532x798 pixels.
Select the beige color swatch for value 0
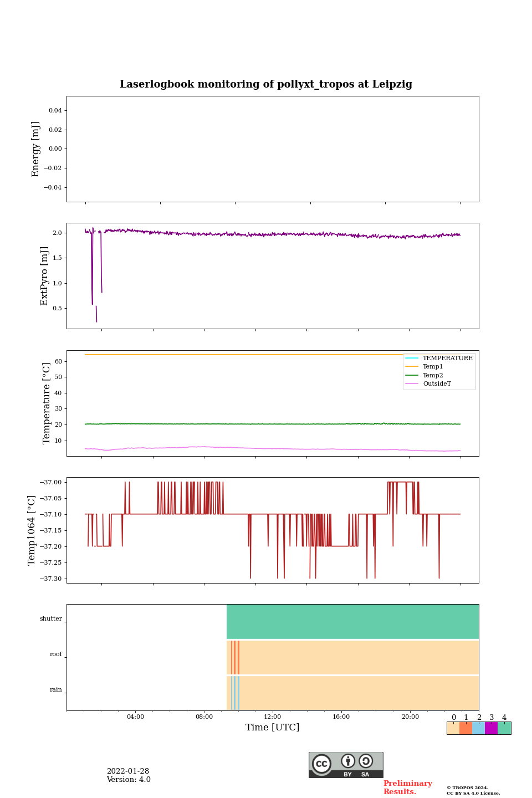click(x=453, y=728)
